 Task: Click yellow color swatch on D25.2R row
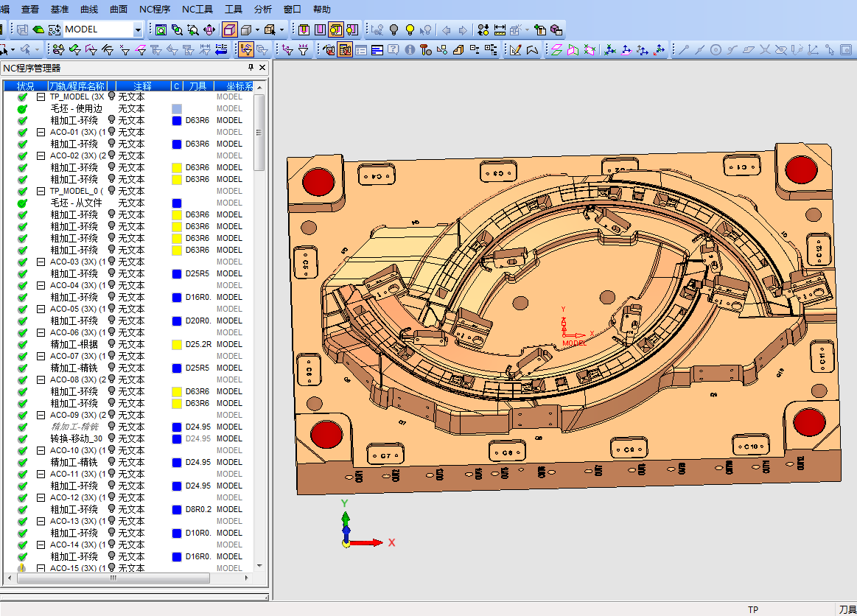(177, 344)
